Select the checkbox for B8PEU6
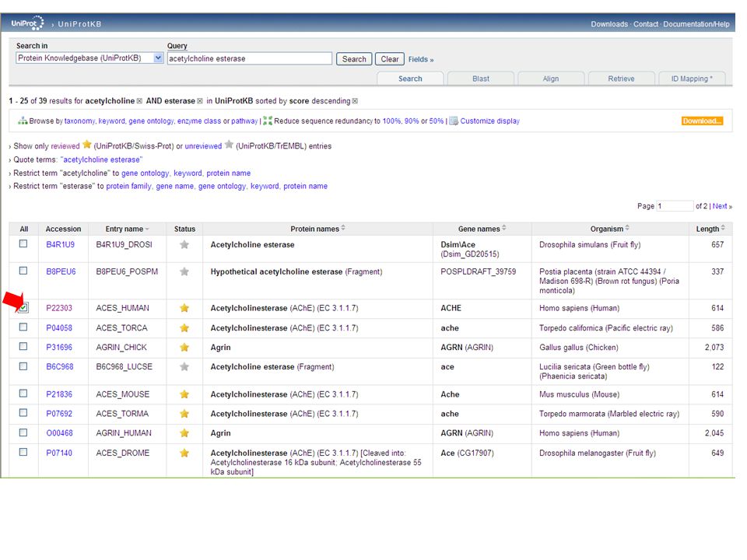This screenshot has width=747, height=560. tap(23, 271)
